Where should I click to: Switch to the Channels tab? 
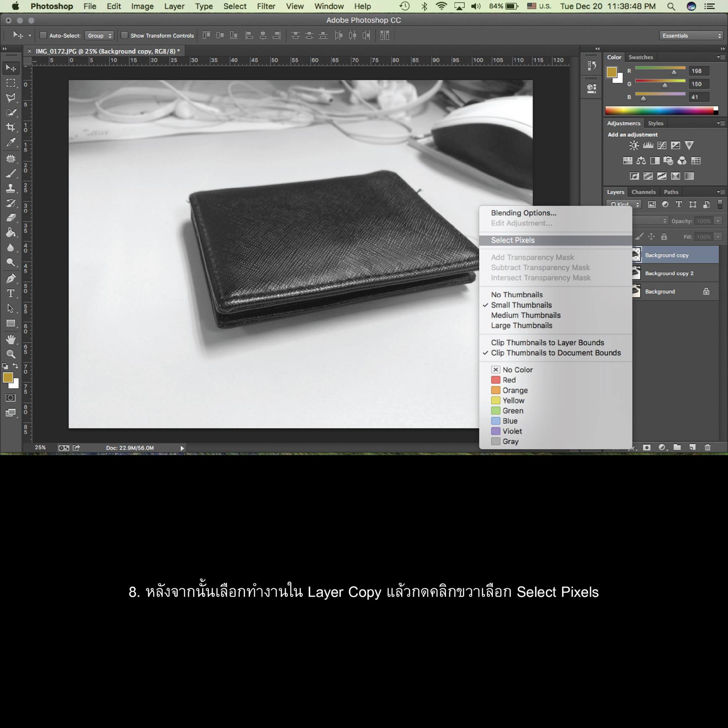pyautogui.click(x=644, y=192)
